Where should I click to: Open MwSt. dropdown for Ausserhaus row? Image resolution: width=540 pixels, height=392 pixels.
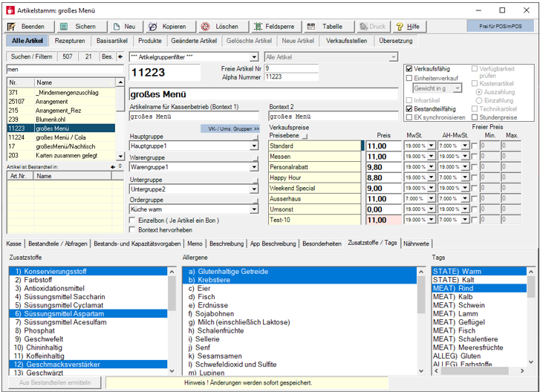(x=432, y=199)
